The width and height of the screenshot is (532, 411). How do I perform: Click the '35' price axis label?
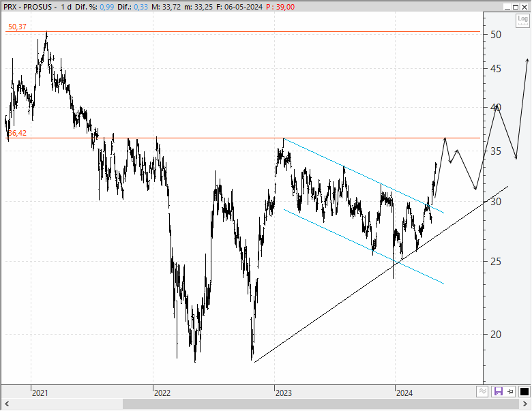[x=496, y=151]
